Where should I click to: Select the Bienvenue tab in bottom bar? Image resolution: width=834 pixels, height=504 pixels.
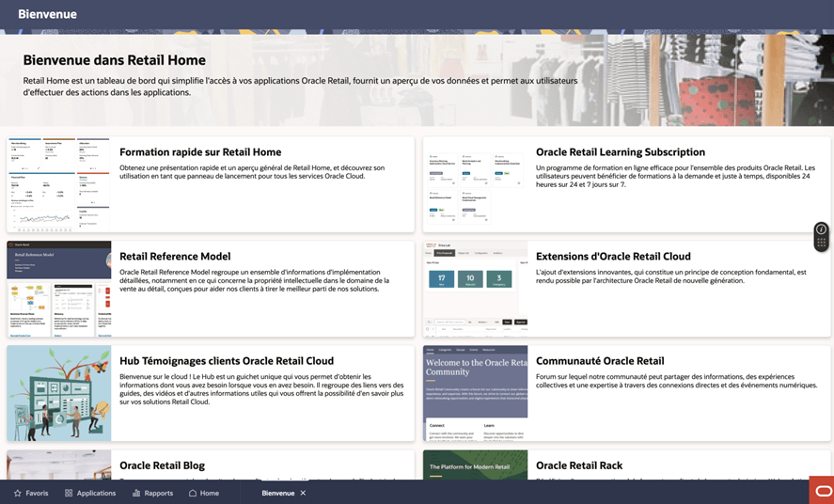coord(277,493)
